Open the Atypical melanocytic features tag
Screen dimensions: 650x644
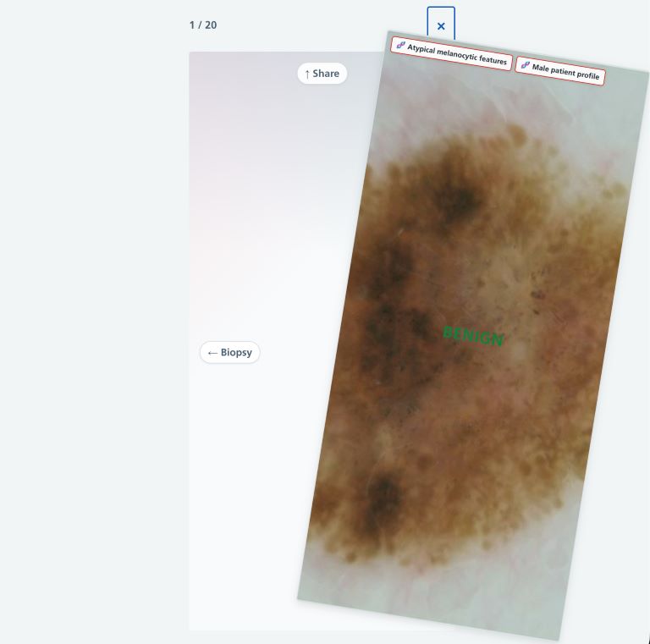coord(452,53)
